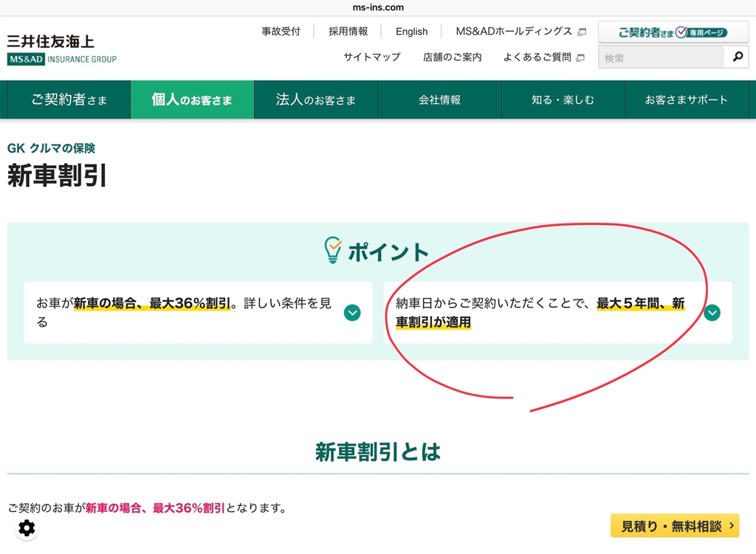Select the 個人のお客さま tab

coord(192,100)
